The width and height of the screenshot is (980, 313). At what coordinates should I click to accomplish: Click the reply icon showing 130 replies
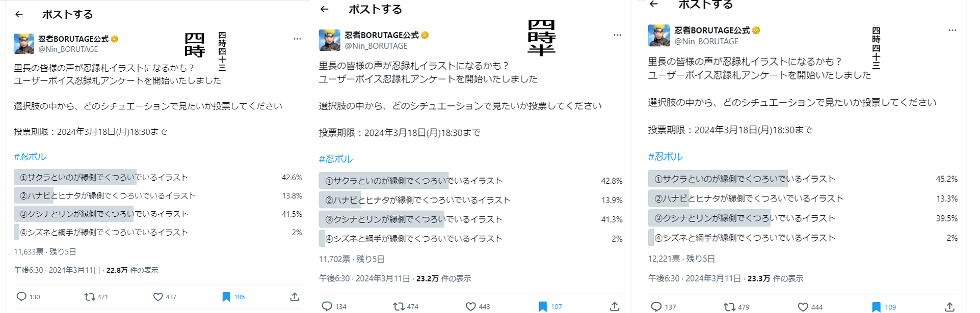click(21, 297)
